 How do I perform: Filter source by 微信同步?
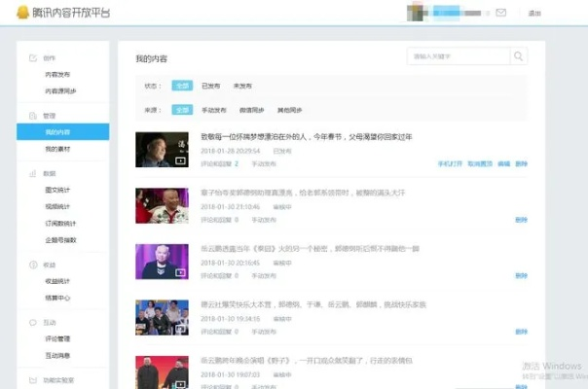click(x=251, y=110)
